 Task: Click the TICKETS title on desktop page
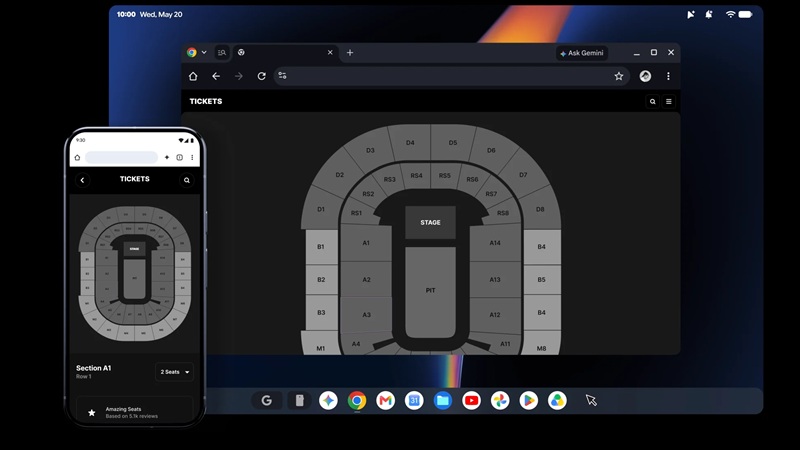click(x=206, y=101)
